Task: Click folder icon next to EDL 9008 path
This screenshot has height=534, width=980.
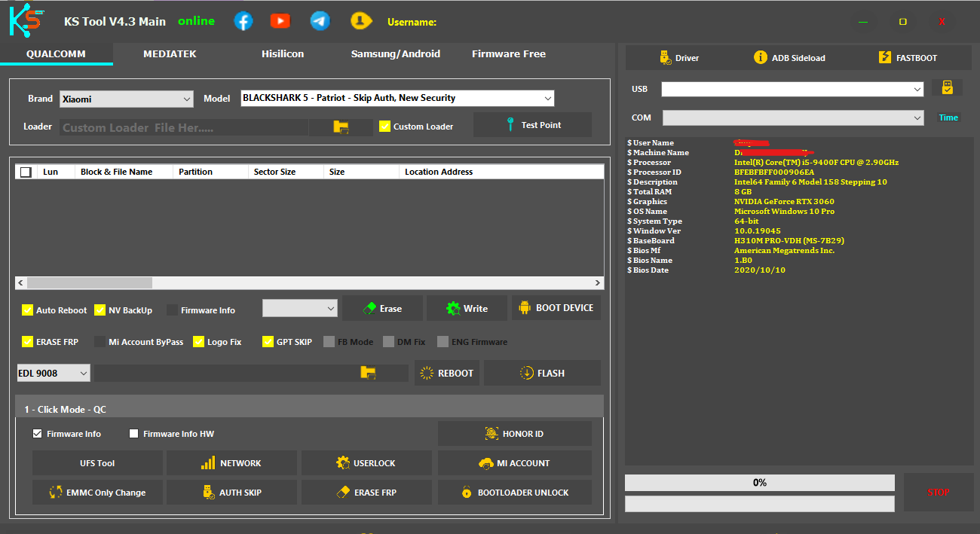Action: [368, 373]
